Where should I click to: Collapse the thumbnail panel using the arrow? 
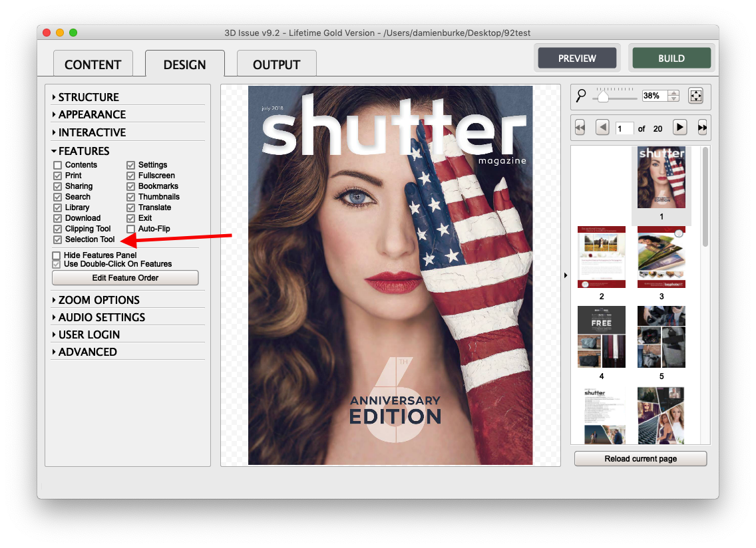pyautogui.click(x=566, y=275)
